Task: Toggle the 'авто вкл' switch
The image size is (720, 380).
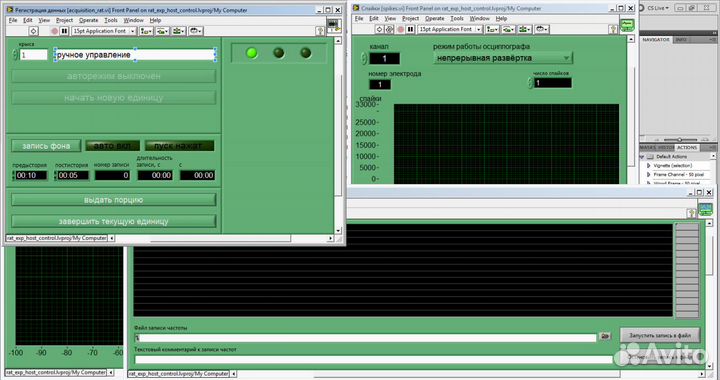Action: (112, 146)
